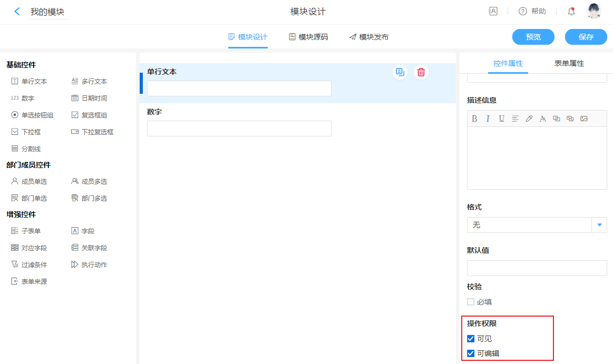613x364 pixels.
Task: Open the 格式 dropdown arrow
Action: [599, 225]
